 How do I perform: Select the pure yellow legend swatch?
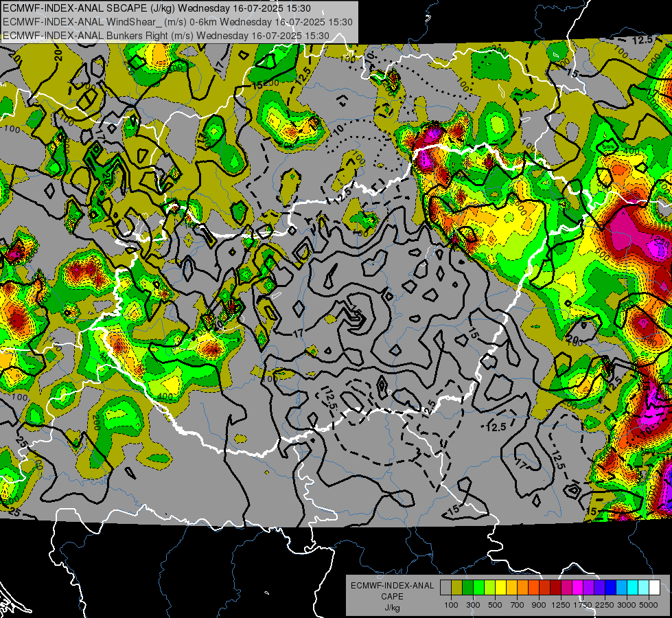500,587
